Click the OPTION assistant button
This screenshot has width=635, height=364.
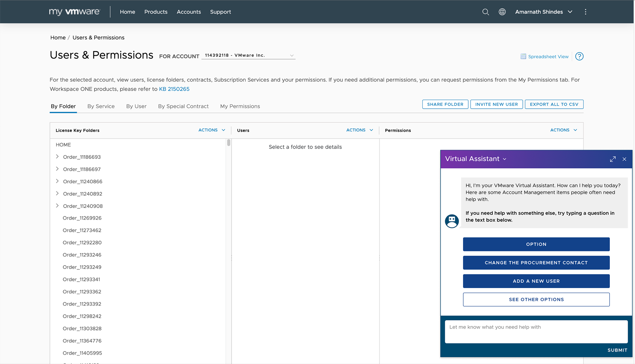(x=536, y=244)
